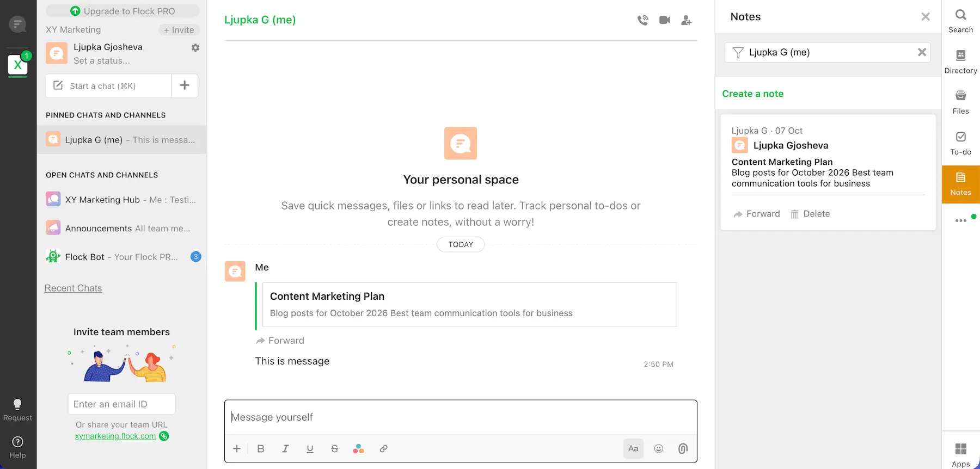Screen dimensions: 980x469
Task: Click the Invite button next to XY Marketing
Action: click(x=179, y=30)
